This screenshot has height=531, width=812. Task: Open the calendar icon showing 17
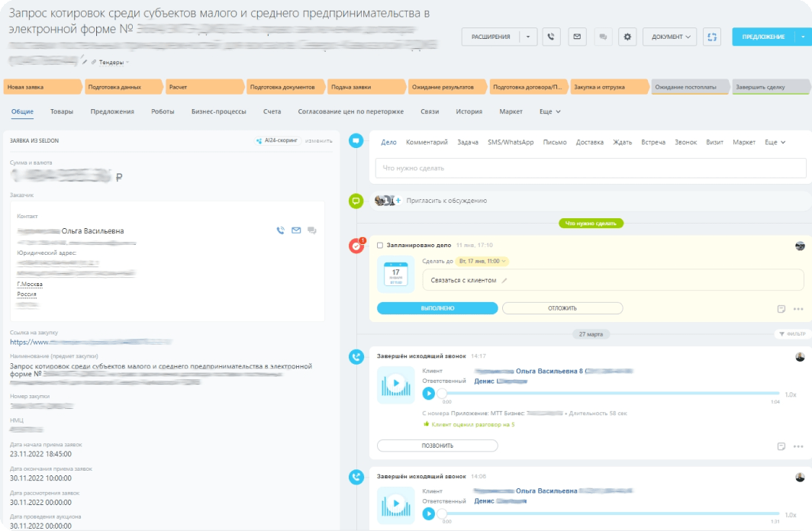[395, 275]
